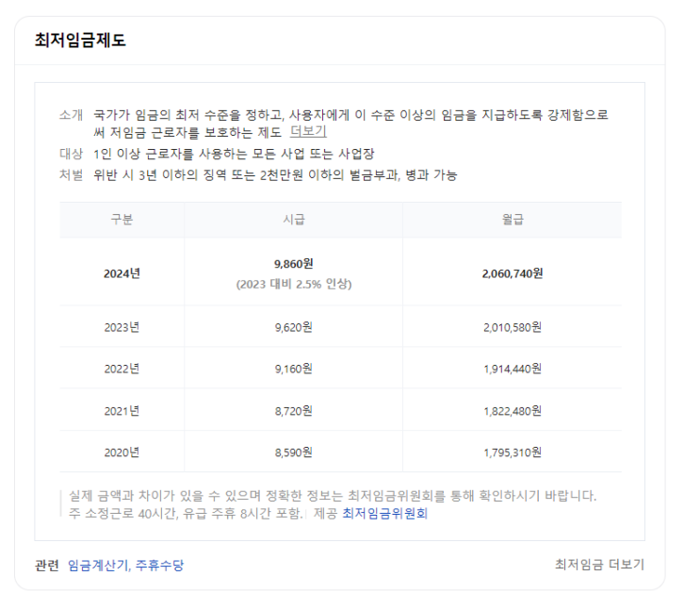700x609 pixels.
Task: Click the 9,620원 hourly wage cell
Action: 294,327
